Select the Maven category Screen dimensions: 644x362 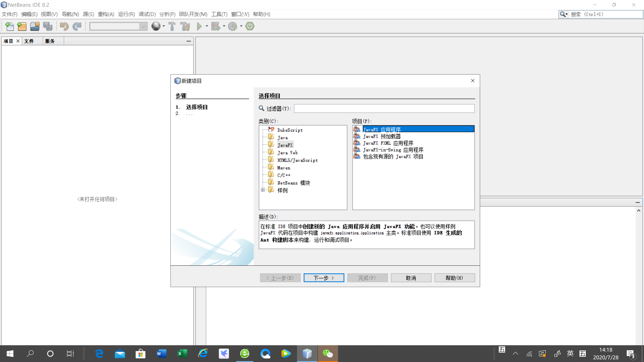[x=283, y=168]
